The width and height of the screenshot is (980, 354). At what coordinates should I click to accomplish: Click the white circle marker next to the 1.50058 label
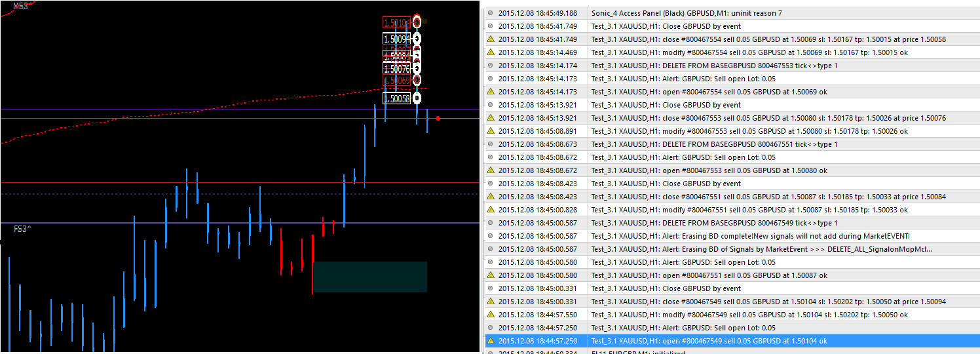[417, 98]
